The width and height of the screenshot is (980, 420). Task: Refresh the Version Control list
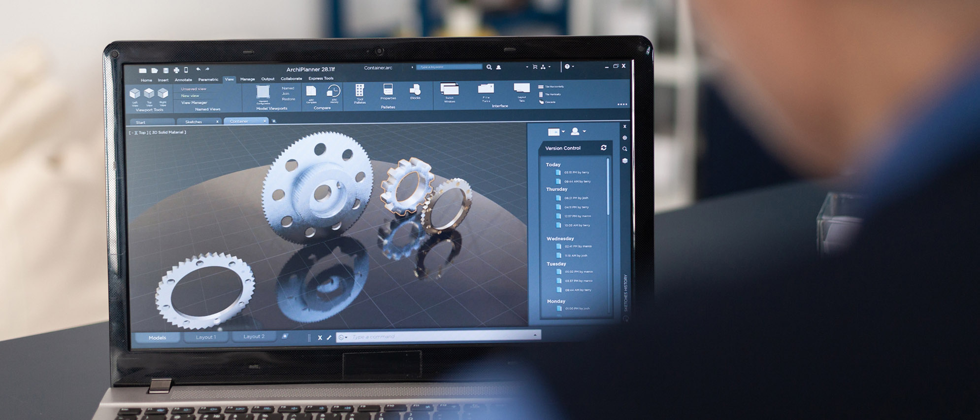(604, 147)
